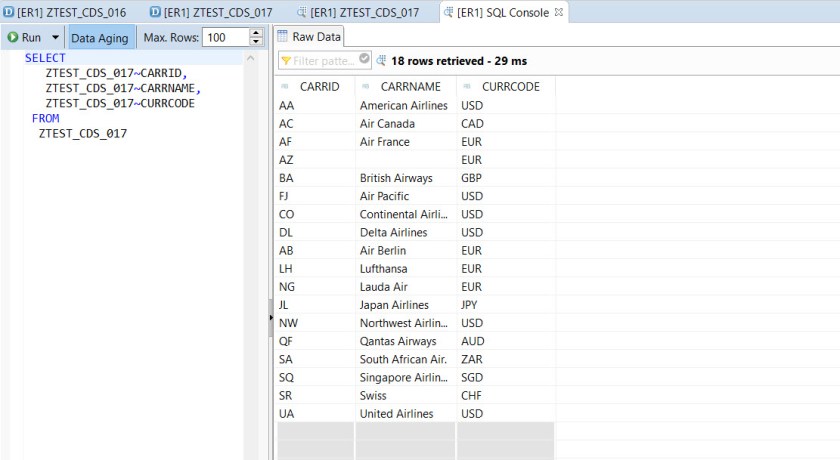Click the query info icon beside rows retrieved
The height and width of the screenshot is (460, 840).
click(381, 61)
